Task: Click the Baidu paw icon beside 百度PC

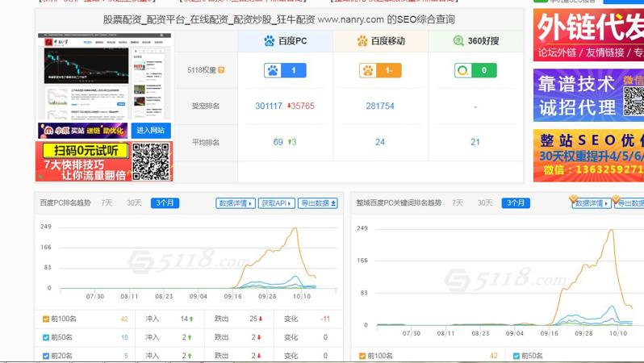Action: 270,40
